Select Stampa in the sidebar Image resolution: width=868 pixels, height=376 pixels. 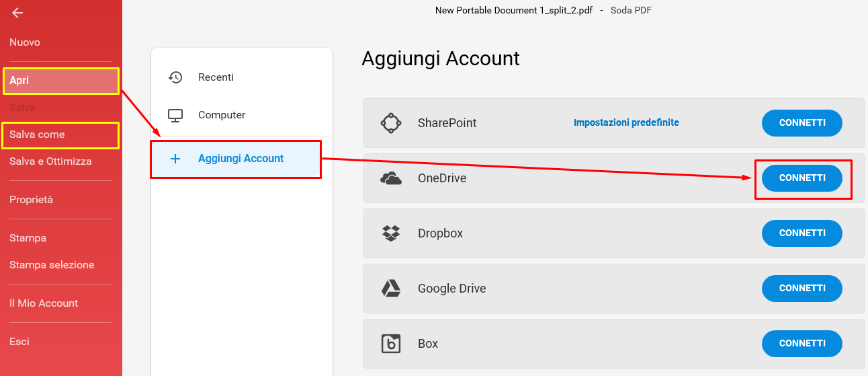[28, 238]
